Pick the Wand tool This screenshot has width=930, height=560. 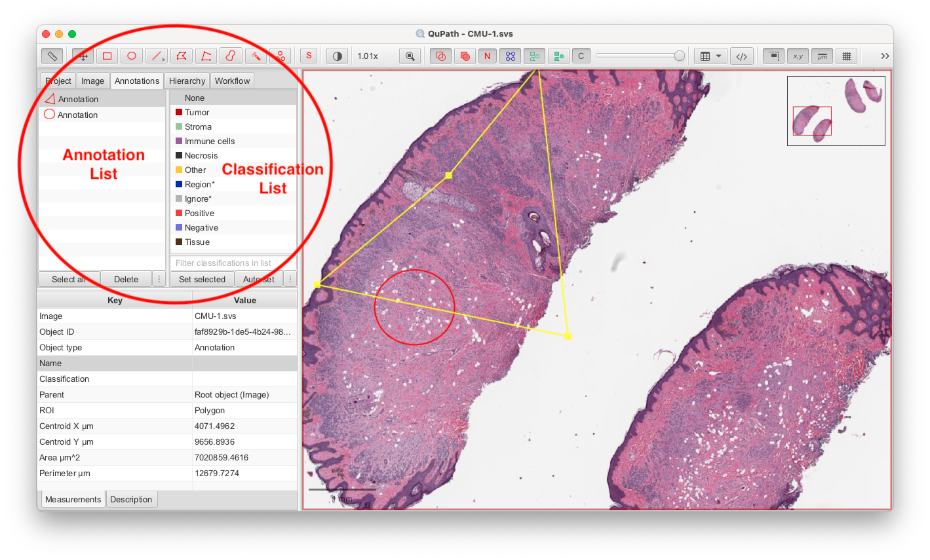point(256,56)
